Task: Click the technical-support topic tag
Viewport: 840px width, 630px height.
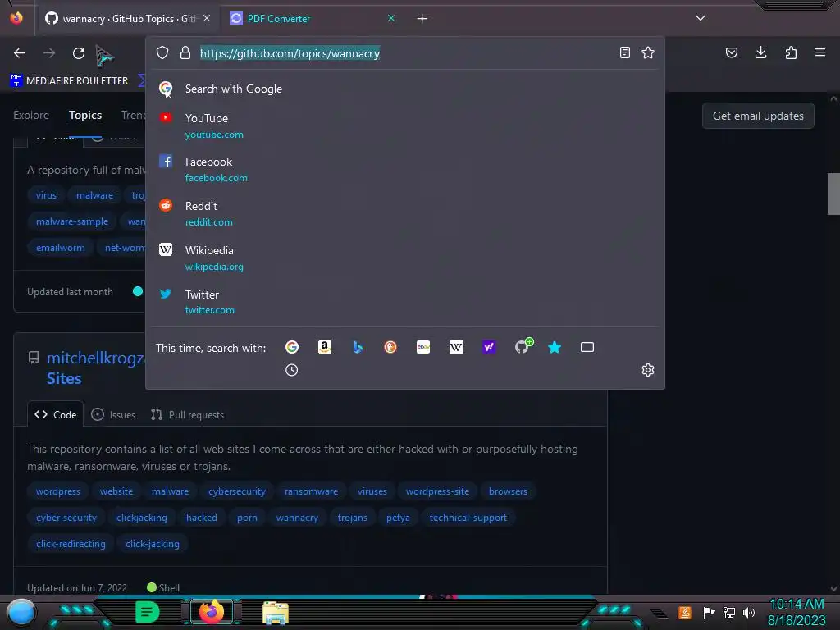Action: (x=468, y=518)
